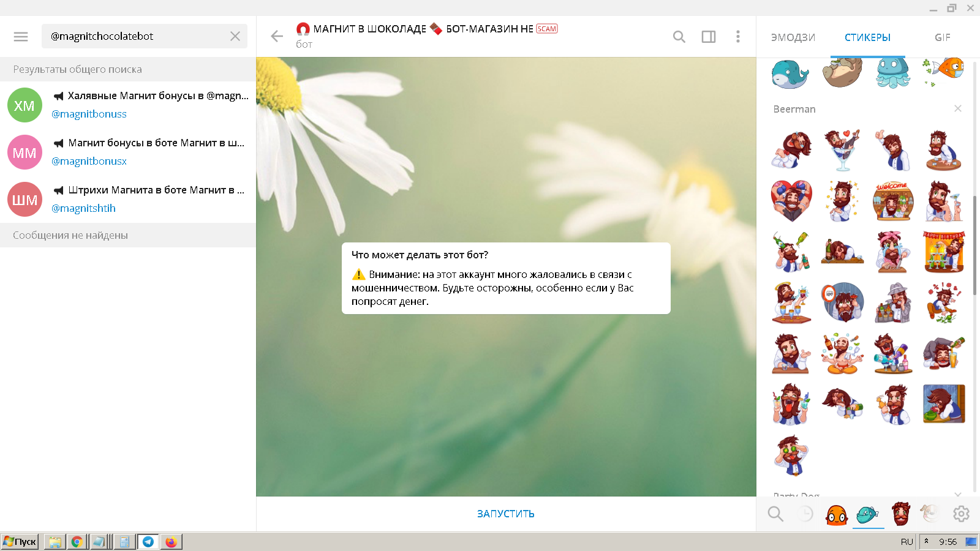
Task: Send the orange fish sticker
Action: point(944,72)
